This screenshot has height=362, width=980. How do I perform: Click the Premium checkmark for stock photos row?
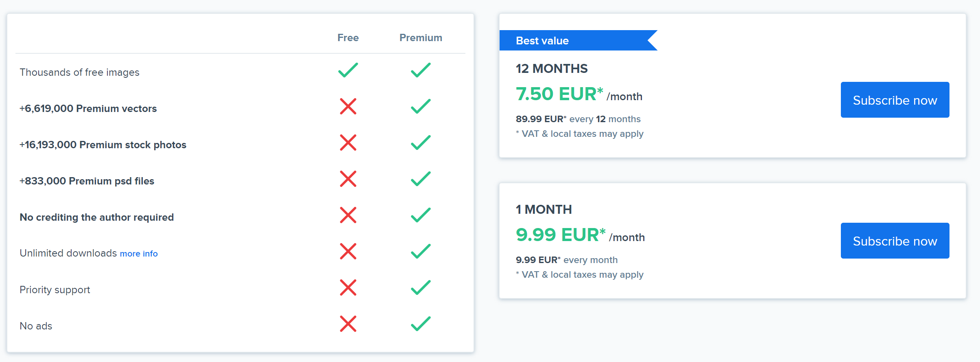[x=420, y=143]
